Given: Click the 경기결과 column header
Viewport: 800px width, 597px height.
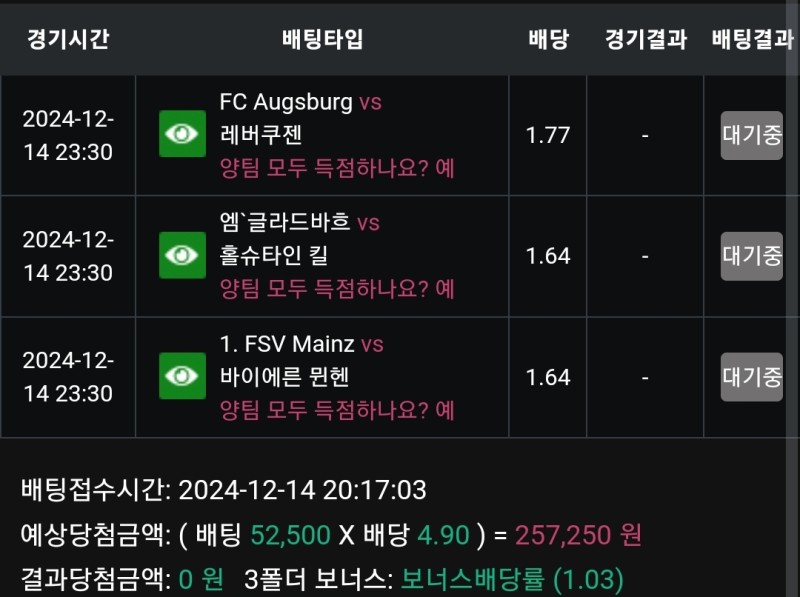Looking at the screenshot, I should [645, 40].
